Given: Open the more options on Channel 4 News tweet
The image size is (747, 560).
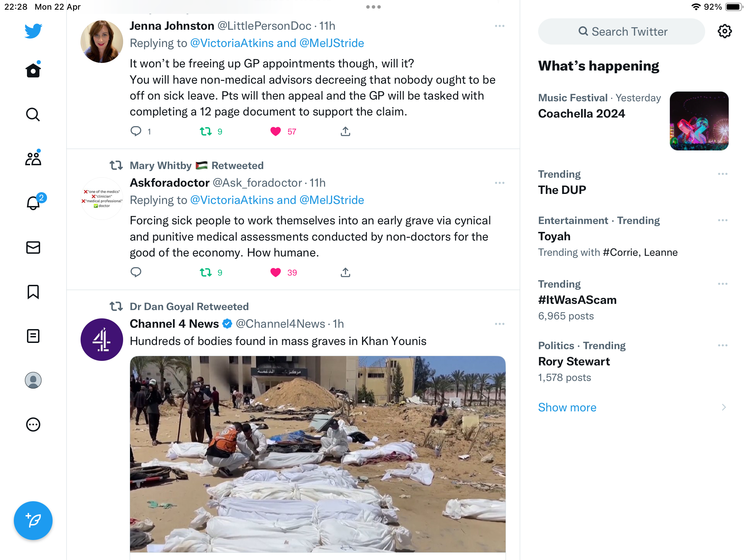Looking at the screenshot, I should pos(500,324).
